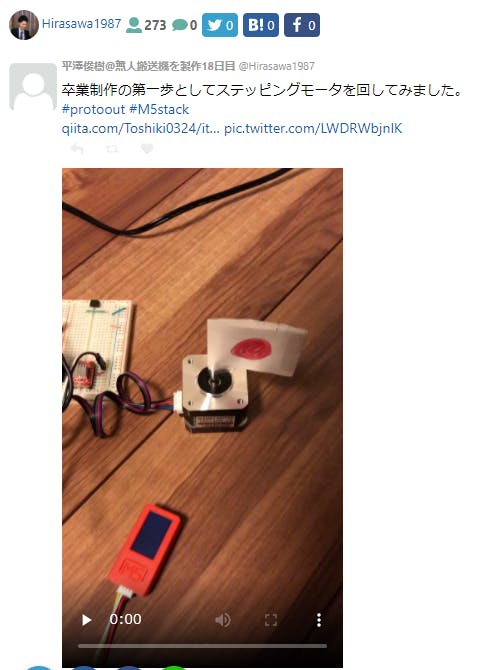Click the Hatena Bookmark B! button
The height and width of the screenshot is (670, 483).
(261, 25)
